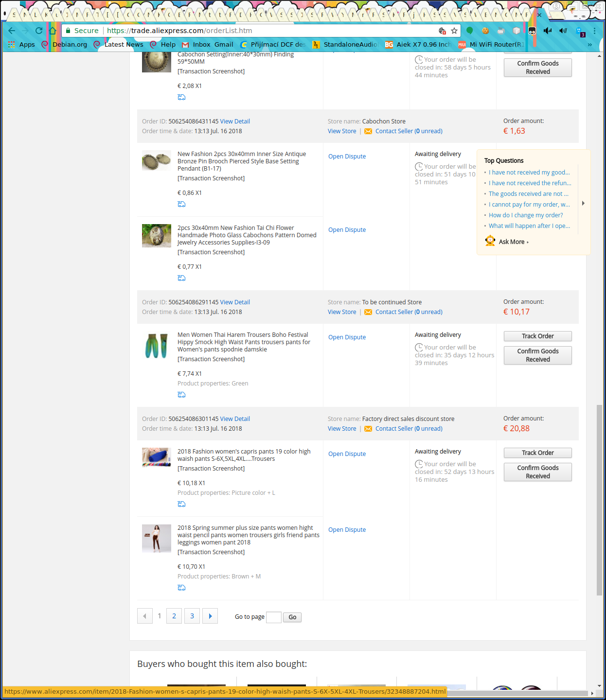
Task: Go to page 3 of orders
Action: coord(192,616)
